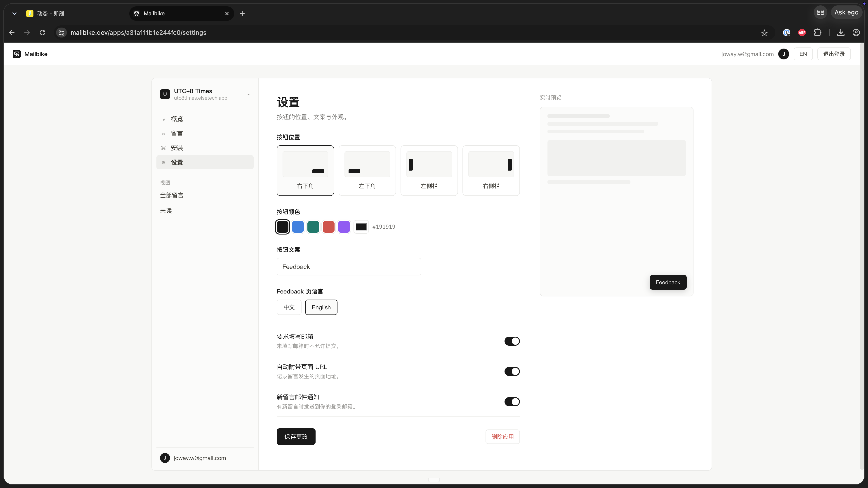Select the 右侧栏 button position
The width and height of the screenshot is (868, 488).
tap(491, 170)
